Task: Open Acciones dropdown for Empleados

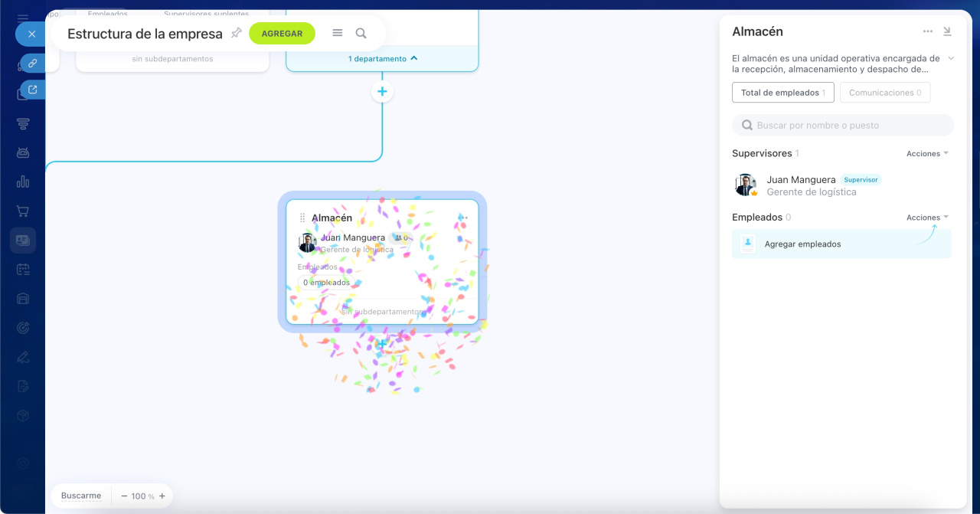Action: pos(927,218)
